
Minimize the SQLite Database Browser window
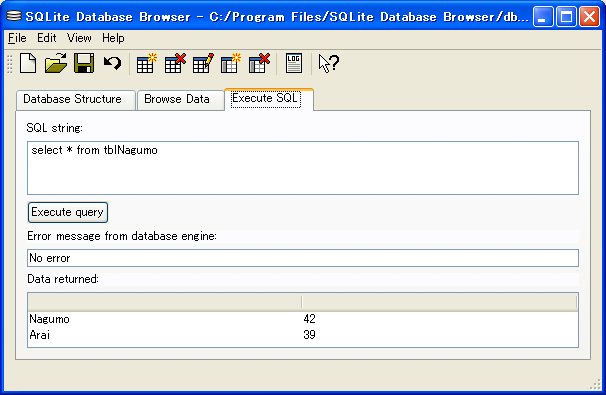[x=543, y=17]
